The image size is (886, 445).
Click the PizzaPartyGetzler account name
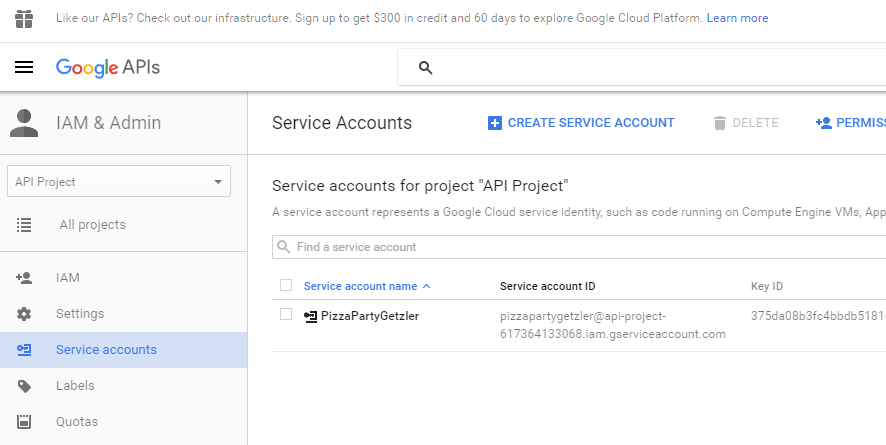pos(370,316)
